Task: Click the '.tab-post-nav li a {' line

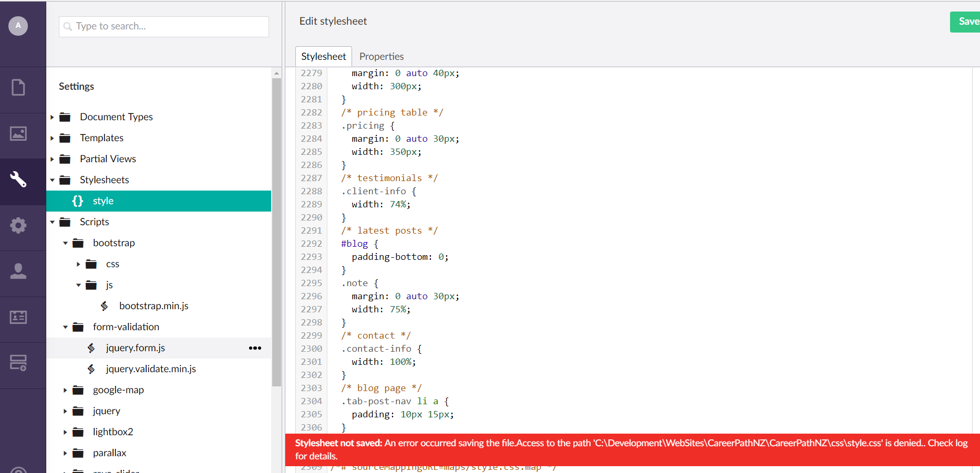Action: coord(395,401)
